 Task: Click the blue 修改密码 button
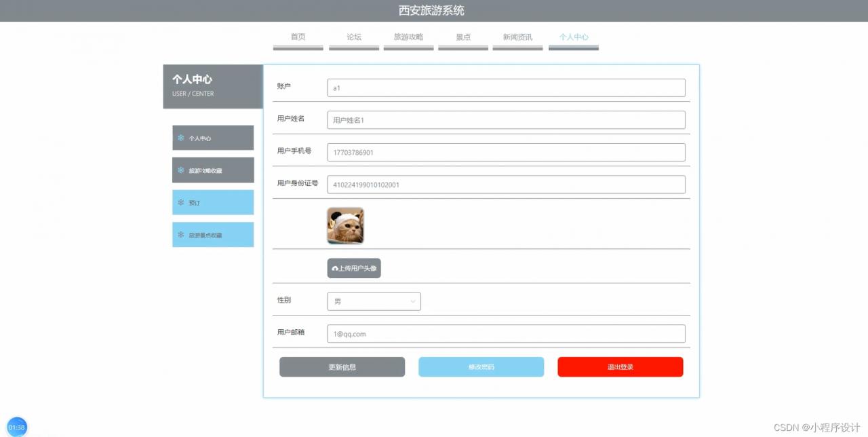(481, 367)
